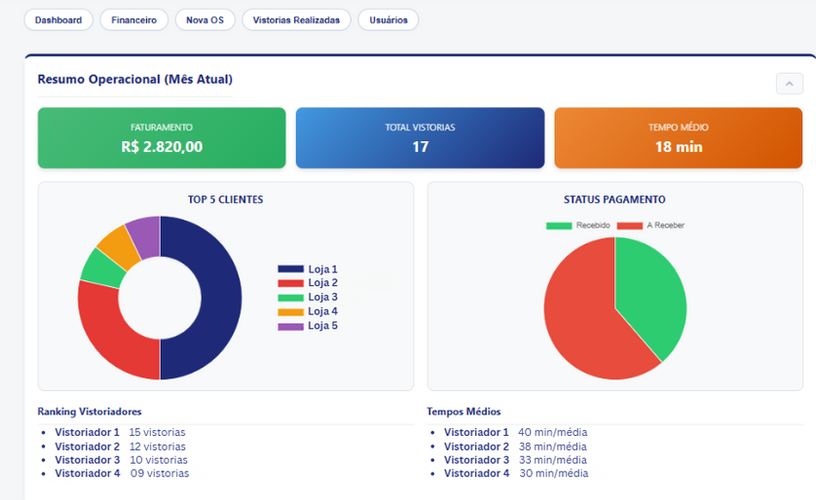Click the Tempos Médios heading
This screenshot has width=816, height=500.
click(x=464, y=412)
